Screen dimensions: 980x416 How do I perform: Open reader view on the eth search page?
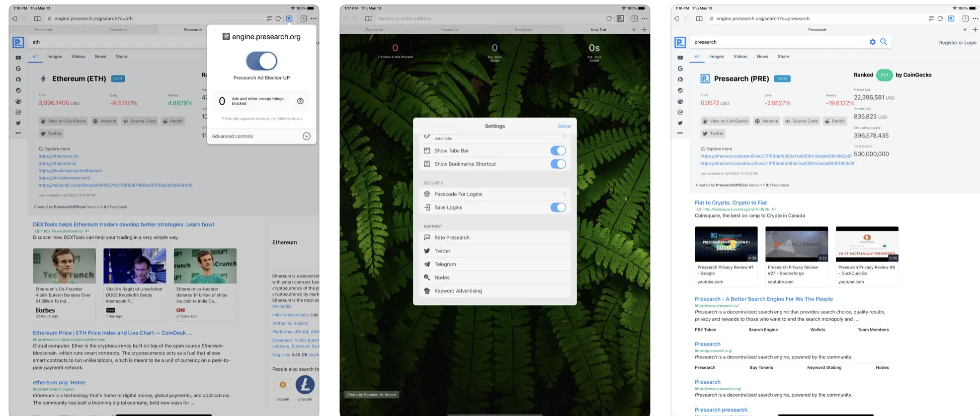click(x=269, y=19)
